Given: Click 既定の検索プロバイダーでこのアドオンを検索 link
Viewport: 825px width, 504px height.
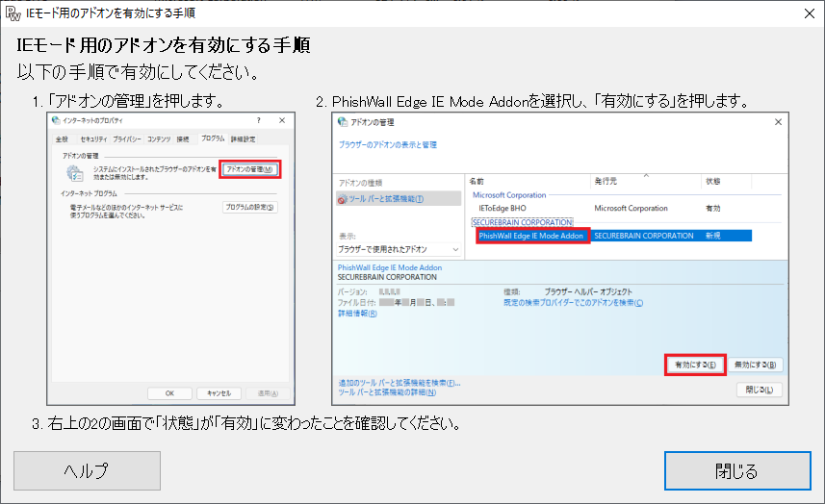Looking at the screenshot, I should click(x=573, y=303).
